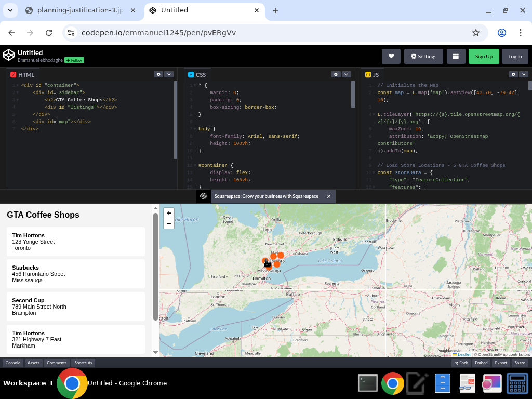532x399 pixels.
Task: Open CSS editor settings gear
Action: (336, 74)
